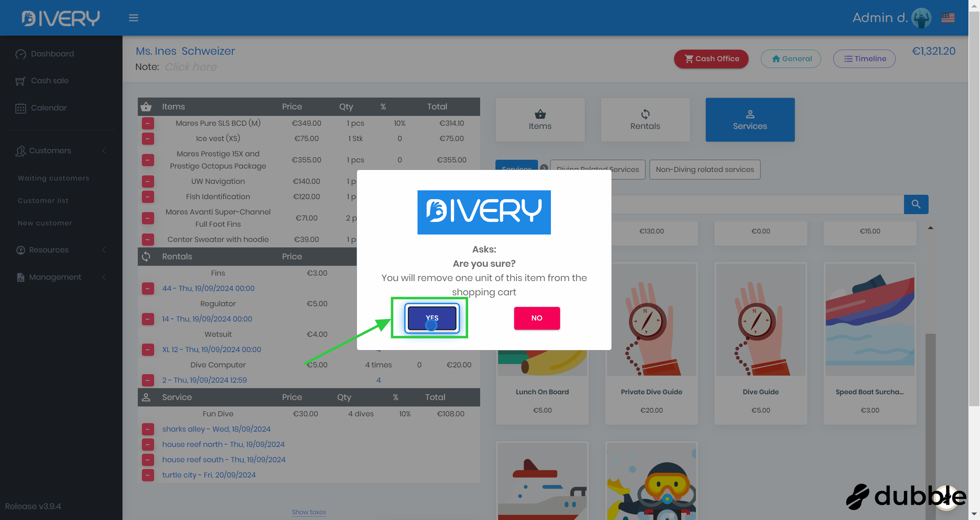
Task: Remove Ice vest (XS) with minus icon
Action: pos(148,138)
